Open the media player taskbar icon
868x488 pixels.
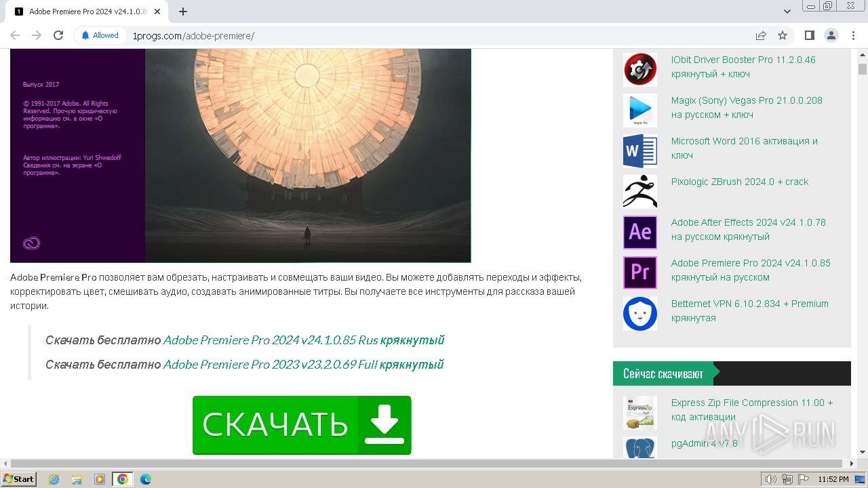coord(100,479)
